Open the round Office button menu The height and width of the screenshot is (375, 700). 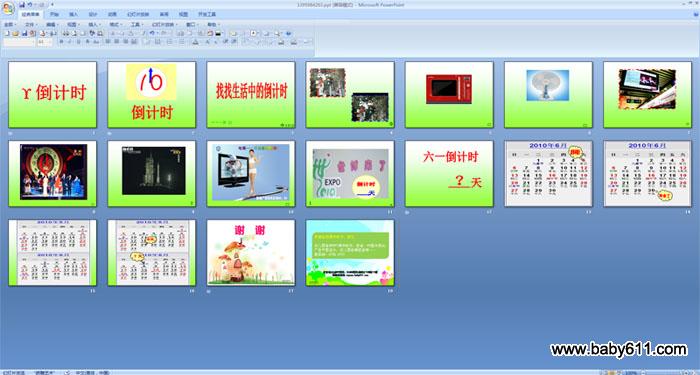point(8,8)
